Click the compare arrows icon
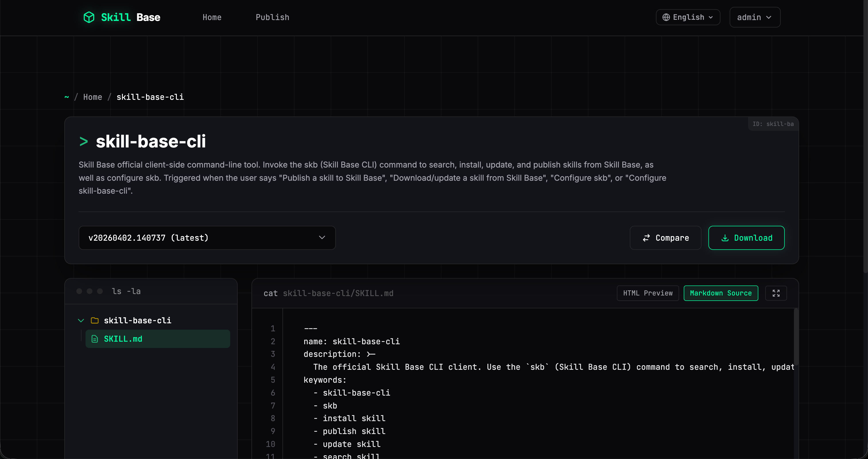Image resolution: width=868 pixels, height=459 pixels. pos(646,238)
